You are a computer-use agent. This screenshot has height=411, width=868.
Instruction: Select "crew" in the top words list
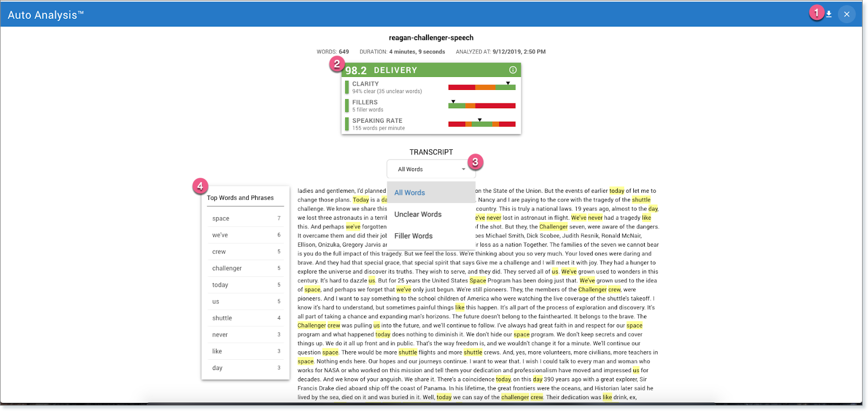coord(245,252)
